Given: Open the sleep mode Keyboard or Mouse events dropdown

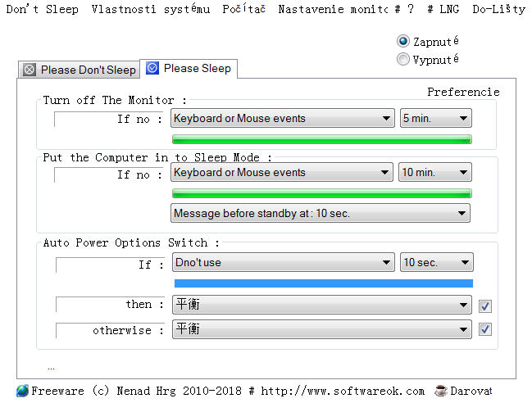Looking at the screenshot, I should pos(282,172).
